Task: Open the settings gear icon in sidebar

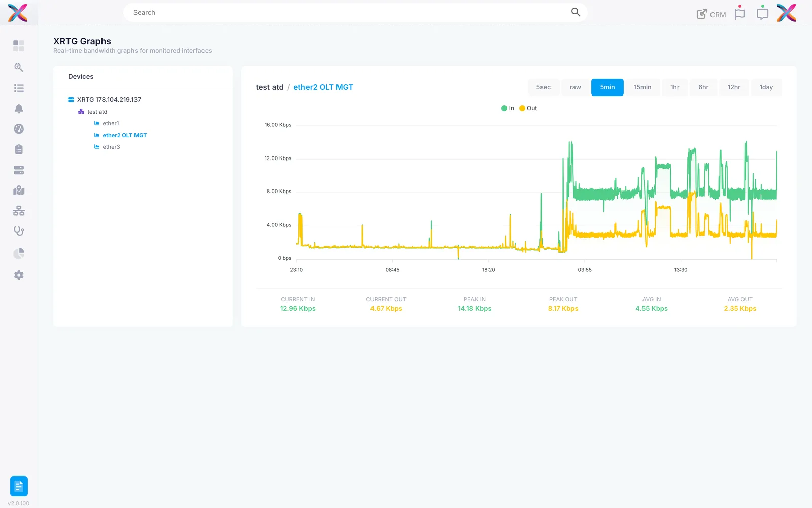Action: coord(19,275)
